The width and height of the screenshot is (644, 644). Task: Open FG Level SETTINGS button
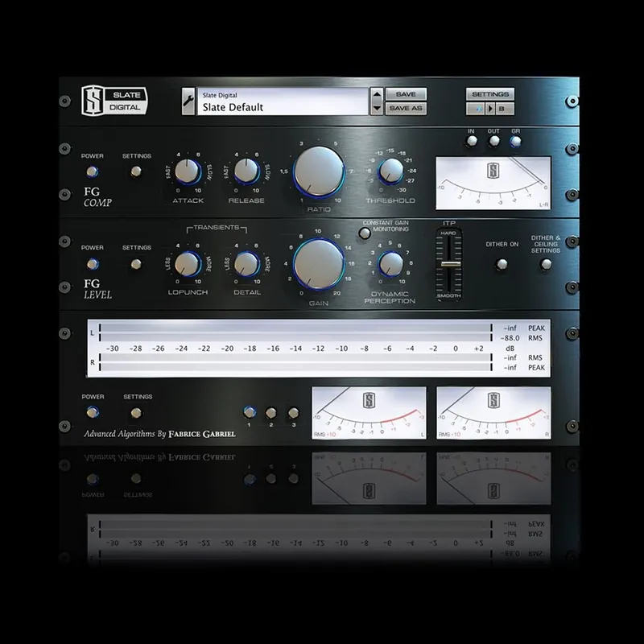[x=136, y=264]
